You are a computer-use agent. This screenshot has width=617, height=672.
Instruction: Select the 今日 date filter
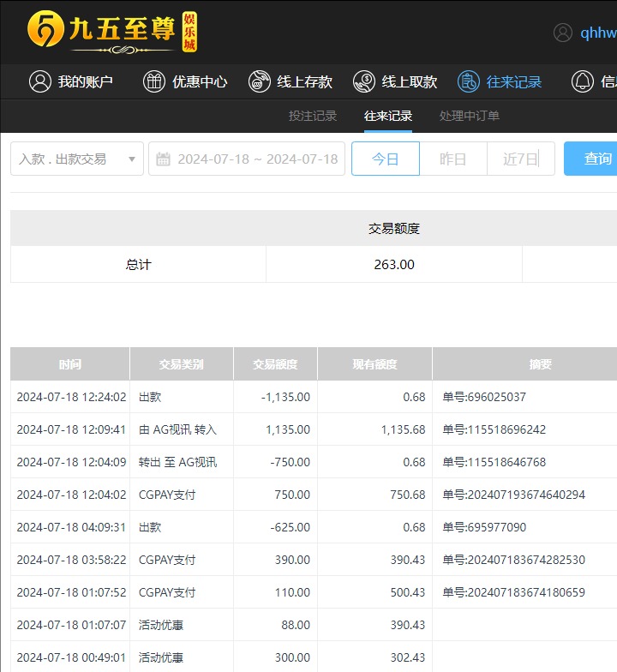tap(385, 159)
